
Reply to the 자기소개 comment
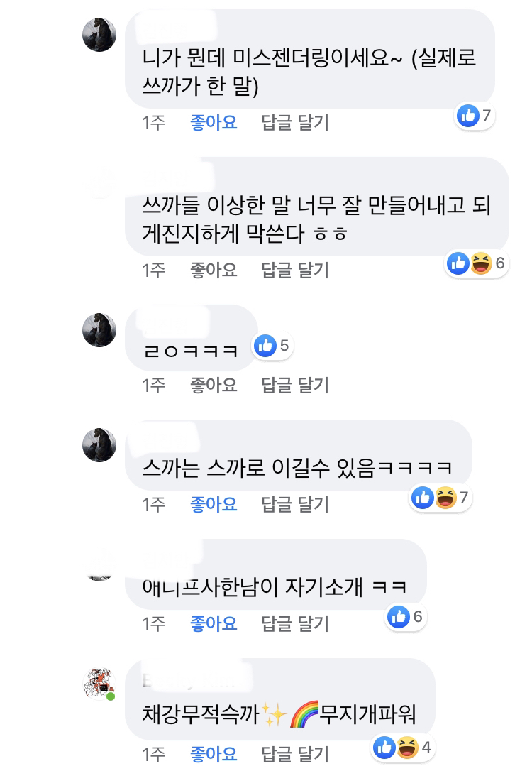(x=295, y=623)
